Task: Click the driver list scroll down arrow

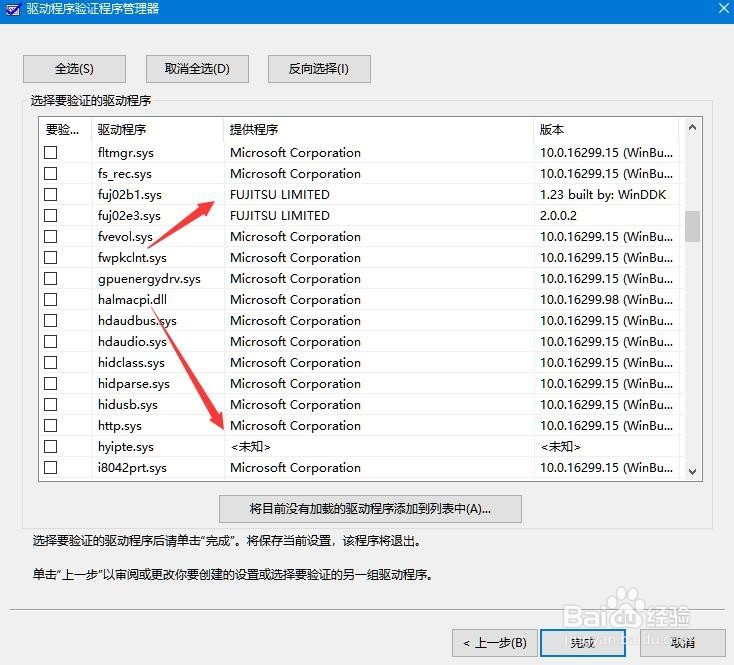Action: (692, 471)
